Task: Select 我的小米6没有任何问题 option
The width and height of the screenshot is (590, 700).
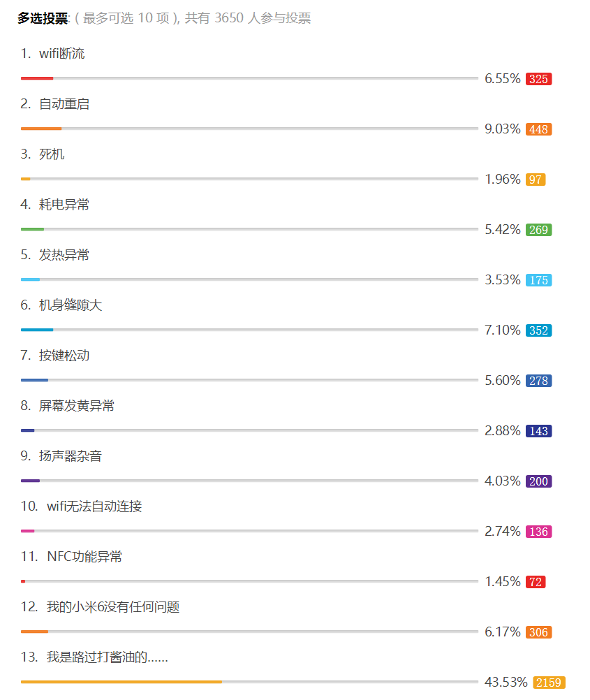Action: [x=113, y=607]
